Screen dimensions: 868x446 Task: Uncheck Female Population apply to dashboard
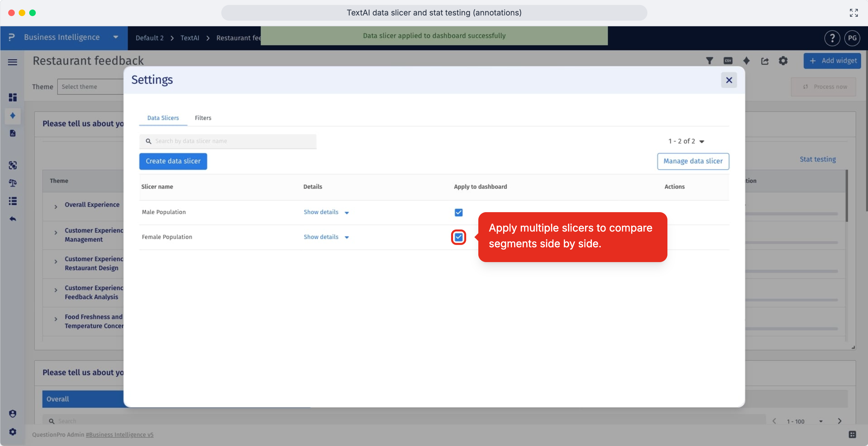[x=459, y=237]
